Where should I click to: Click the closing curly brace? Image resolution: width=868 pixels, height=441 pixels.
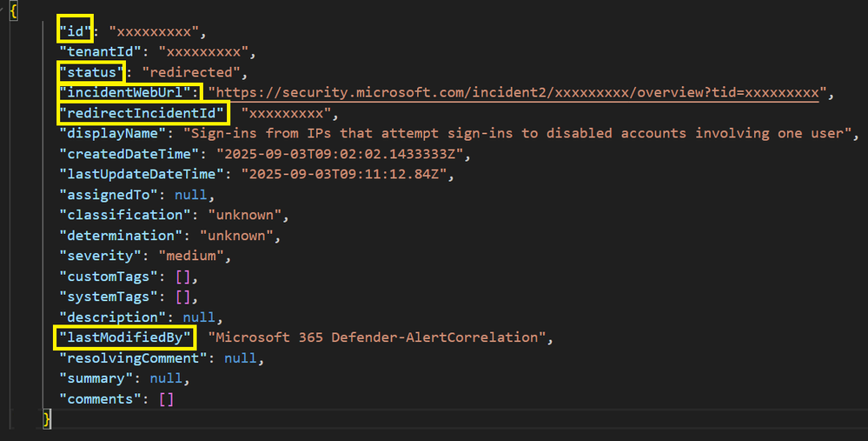tap(47, 419)
